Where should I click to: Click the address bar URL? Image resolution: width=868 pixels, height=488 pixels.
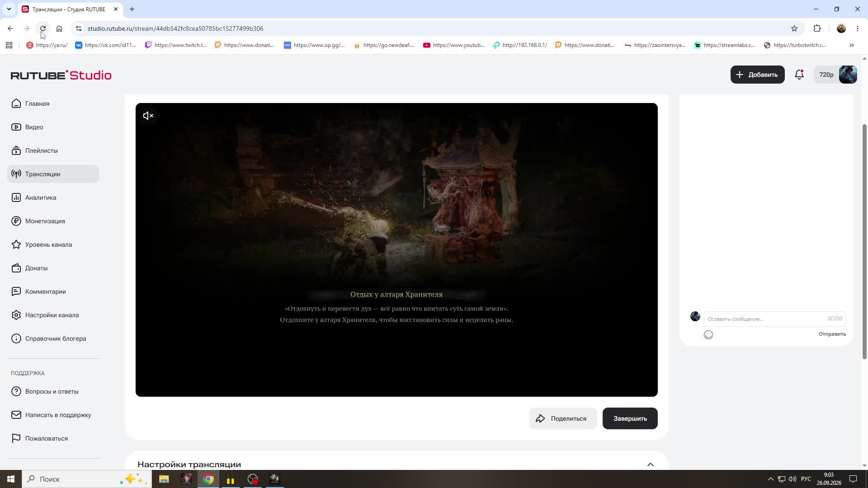(x=175, y=28)
